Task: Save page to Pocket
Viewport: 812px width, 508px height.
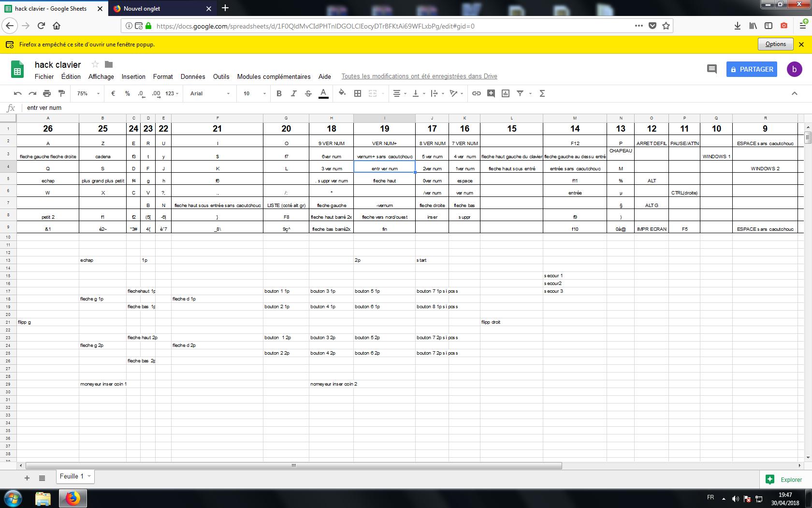Action: pos(652,26)
